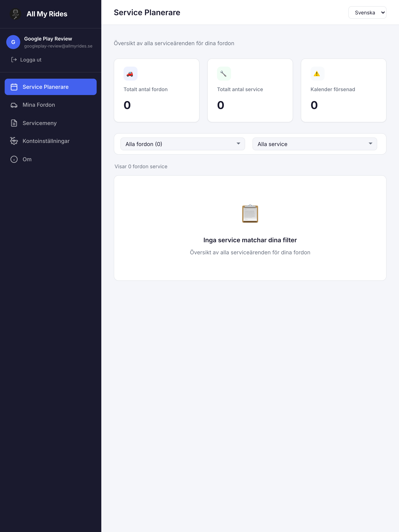This screenshot has height=532, width=399.
Task: Click the All My Rides title
Action: click(x=47, y=14)
